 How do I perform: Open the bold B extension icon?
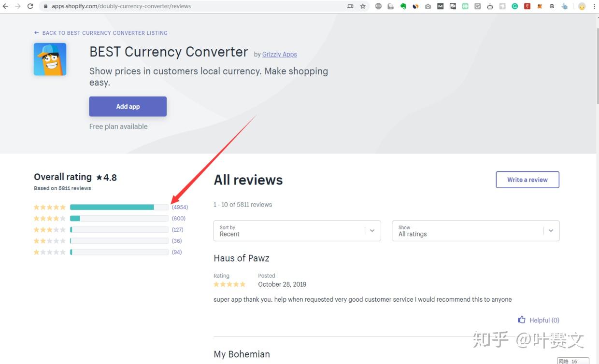click(552, 6)
